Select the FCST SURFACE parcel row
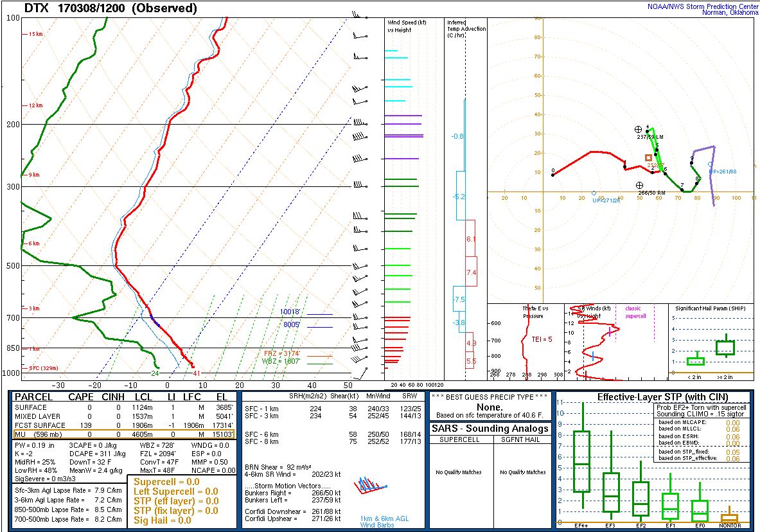Screen dimensions: 760x532 pos(124,425)
